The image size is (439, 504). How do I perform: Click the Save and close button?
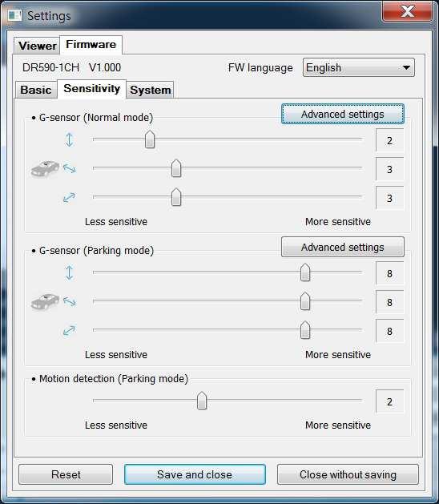tap(195, 474)
